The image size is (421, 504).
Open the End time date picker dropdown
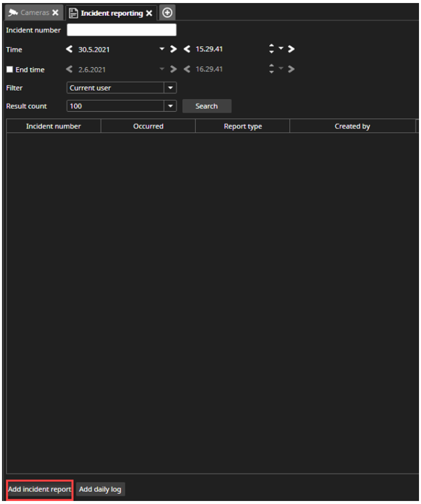point(162,69)
